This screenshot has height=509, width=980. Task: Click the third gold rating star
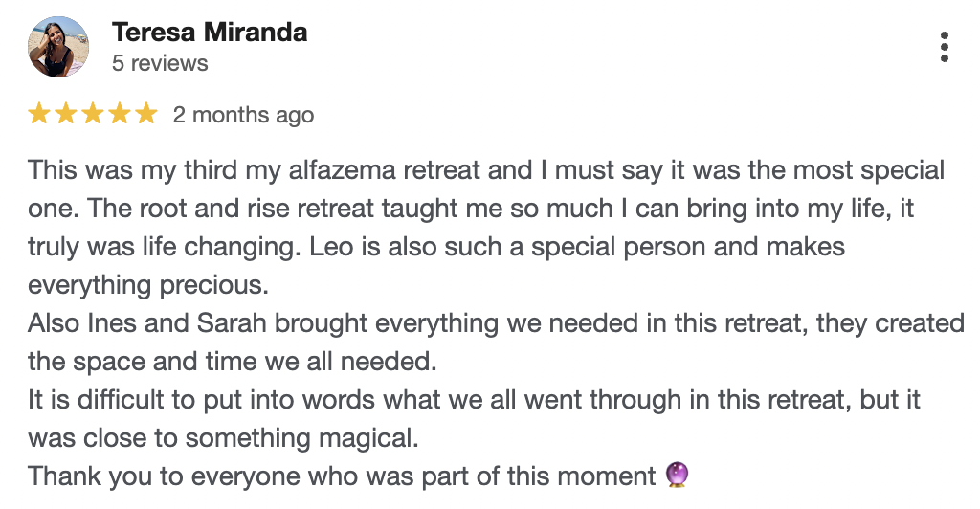click(x=93, y=115)
